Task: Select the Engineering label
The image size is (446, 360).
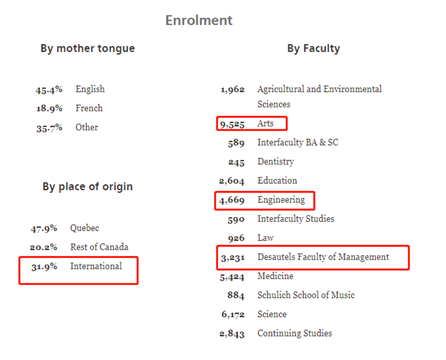Action: tap(281, 200)
